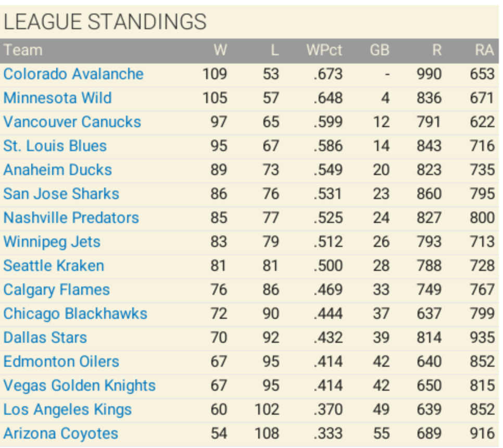503x448 pixels.
Task: View the Calgary Flames team link
Action: click(56, 290)
